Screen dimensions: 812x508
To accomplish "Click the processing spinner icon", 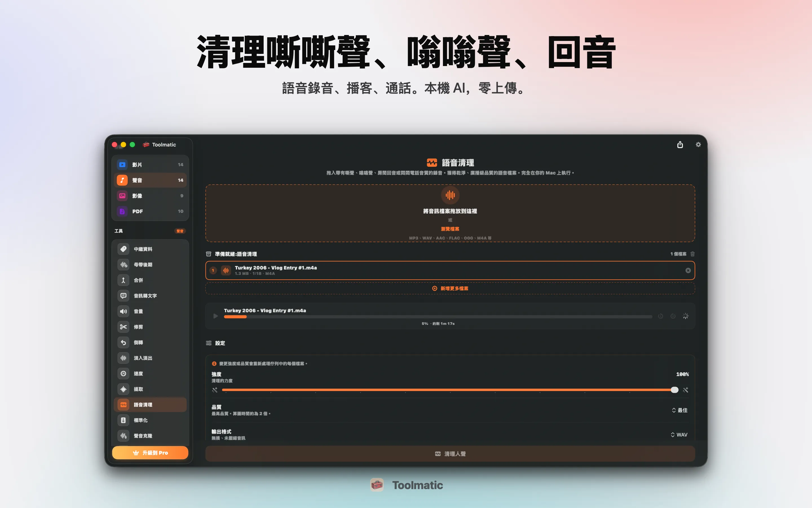I will tap(685, 316).
